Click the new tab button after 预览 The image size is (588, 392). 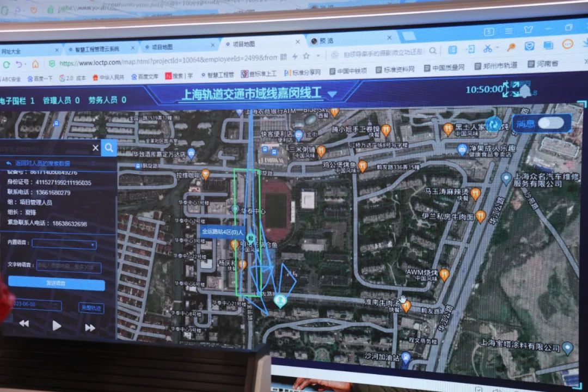point(409,35)
